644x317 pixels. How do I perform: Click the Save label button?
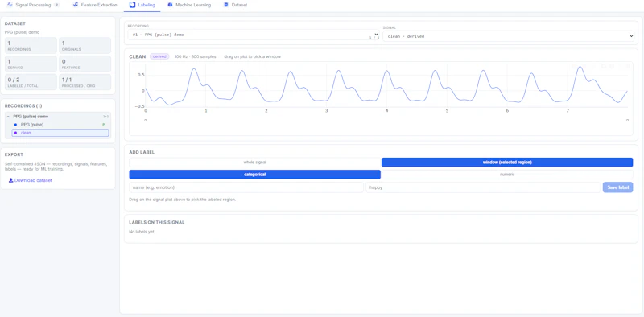617,187
